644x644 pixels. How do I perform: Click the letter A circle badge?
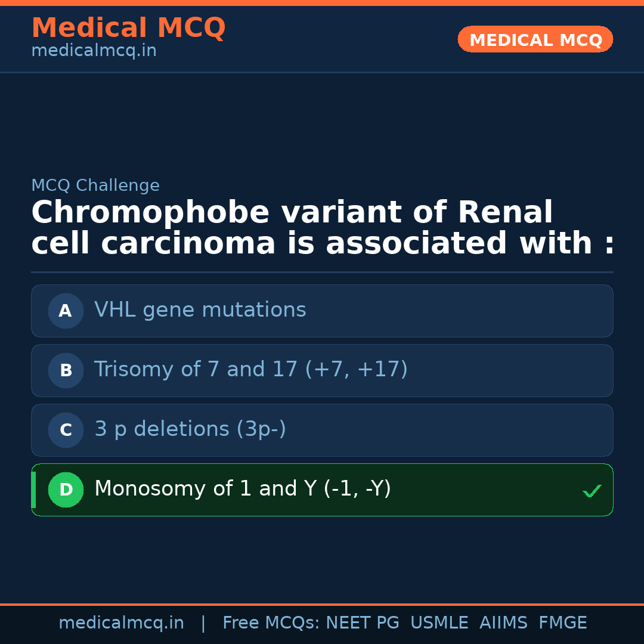point(66,311)
